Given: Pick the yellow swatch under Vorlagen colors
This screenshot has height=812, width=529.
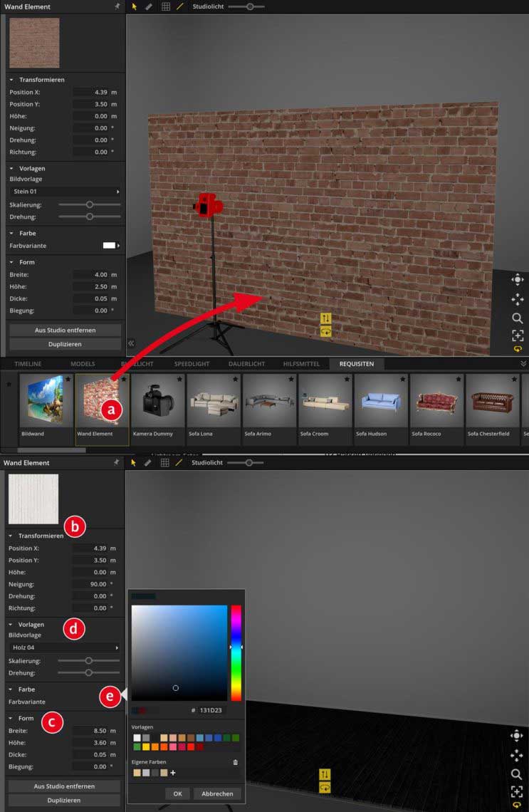Looking at the screenshot, I should [x=146, y=746].
